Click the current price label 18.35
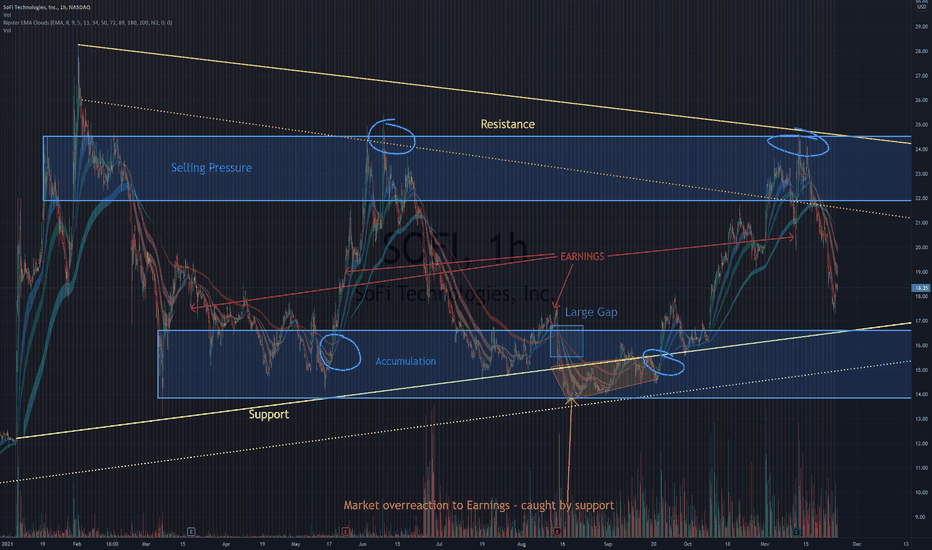The image size is (932, 550). point(920,288)
